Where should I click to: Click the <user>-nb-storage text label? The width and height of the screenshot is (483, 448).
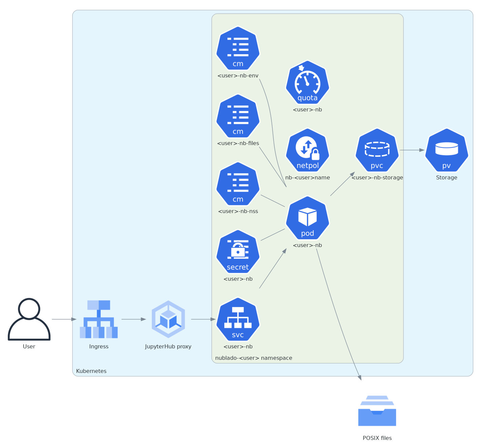(x=377, y=177)
